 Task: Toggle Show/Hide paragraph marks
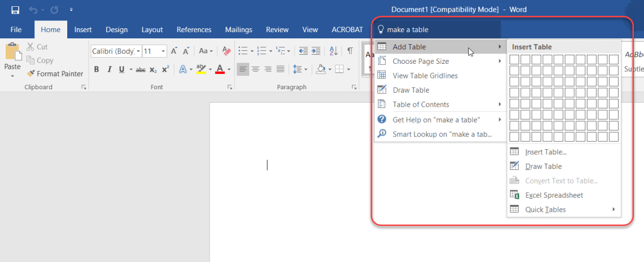pyautogui.click(x=350, y=51)
